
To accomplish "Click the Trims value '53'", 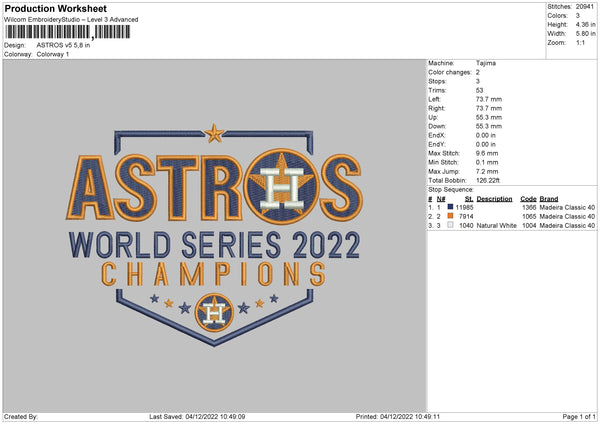I will click(479, 90).
